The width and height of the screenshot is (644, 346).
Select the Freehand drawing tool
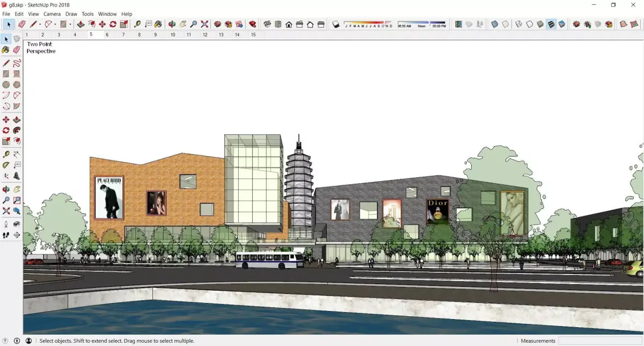click(x=17, y=63)
